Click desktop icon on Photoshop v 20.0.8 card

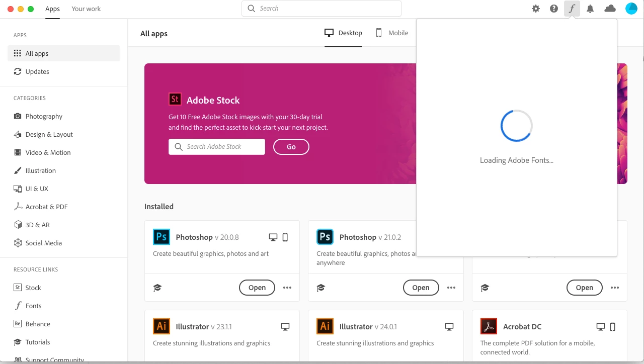(x=273, y=237)
